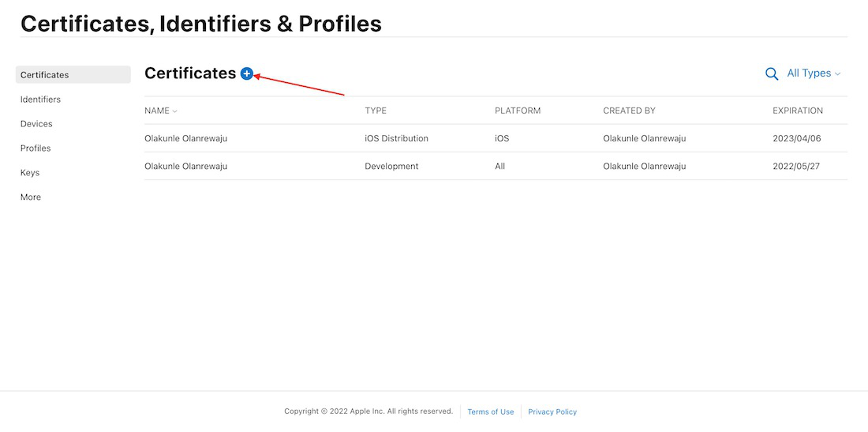
Task: Open the Profiles section
Action: click(x=36, y=148)
